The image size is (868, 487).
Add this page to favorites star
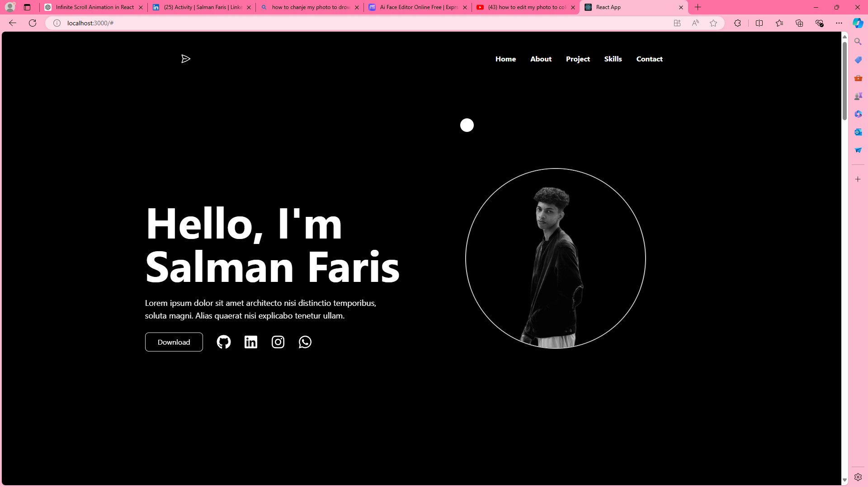tap(713, 23)
